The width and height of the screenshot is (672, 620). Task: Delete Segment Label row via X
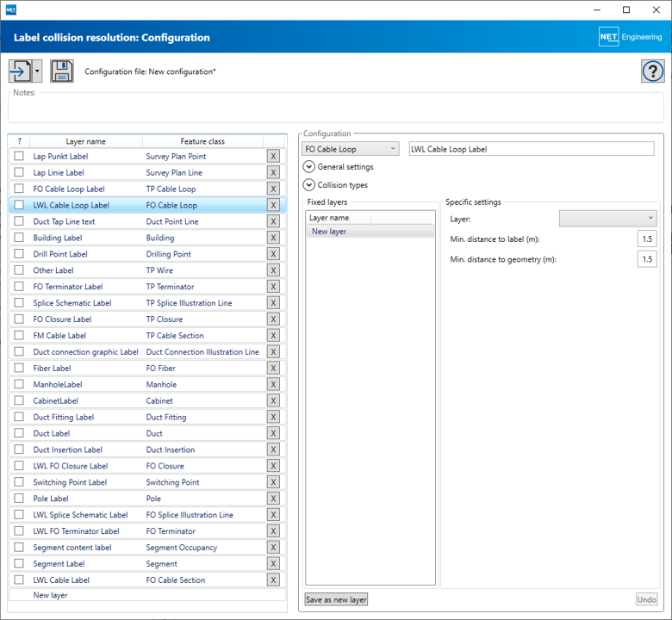click(x=273, y=563)
